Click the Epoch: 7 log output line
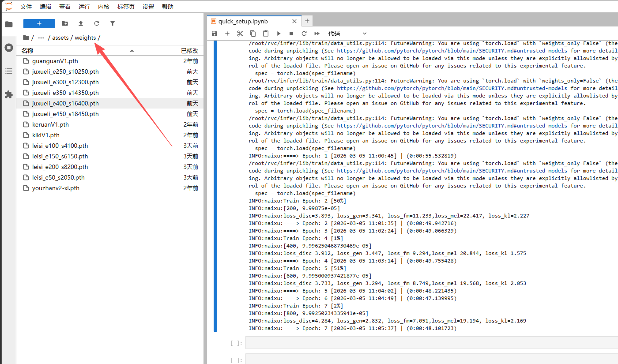The width and height of the screenshot is (618, 364). coord(353,328)
